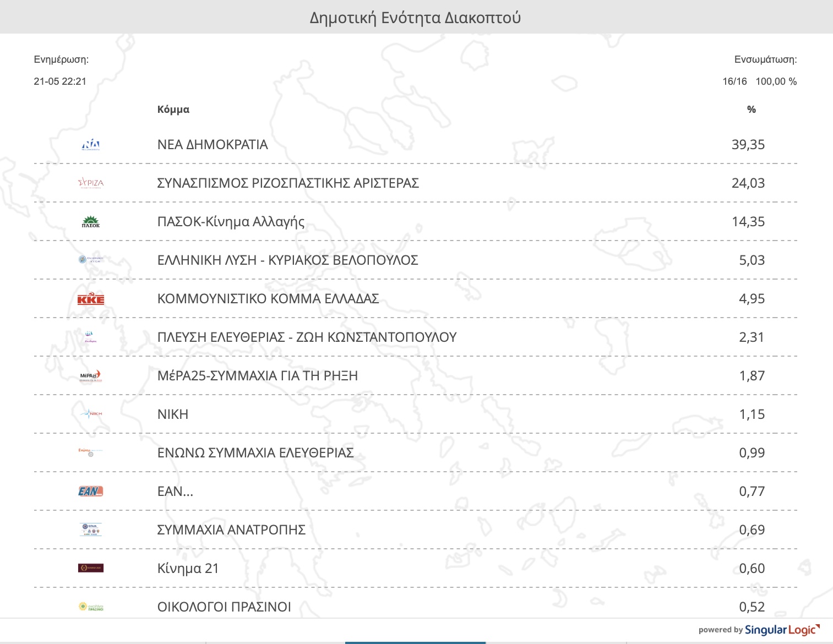Click the 0,60 percentage value
833x644 pixels.
click(752, 569)
